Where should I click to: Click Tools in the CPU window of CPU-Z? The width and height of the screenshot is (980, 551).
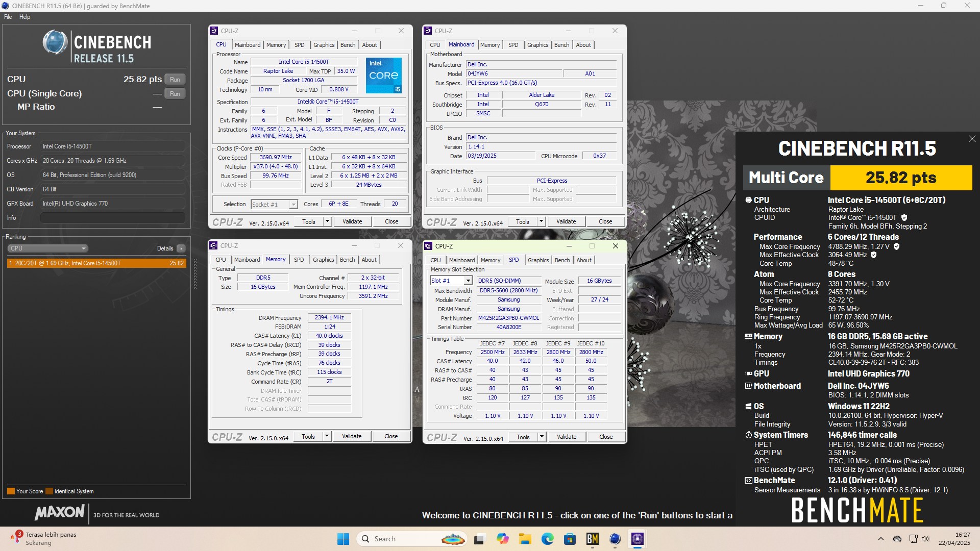tap(309, 221)
